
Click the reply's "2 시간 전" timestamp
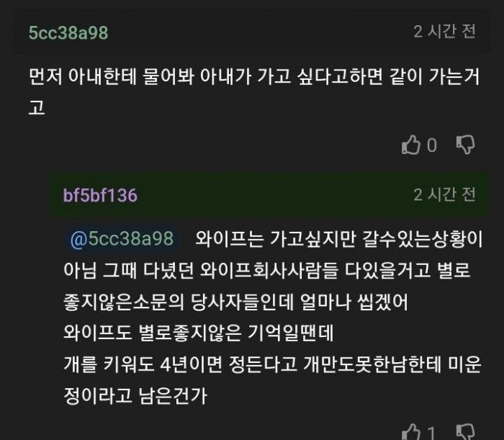click(x=444, y=194)
